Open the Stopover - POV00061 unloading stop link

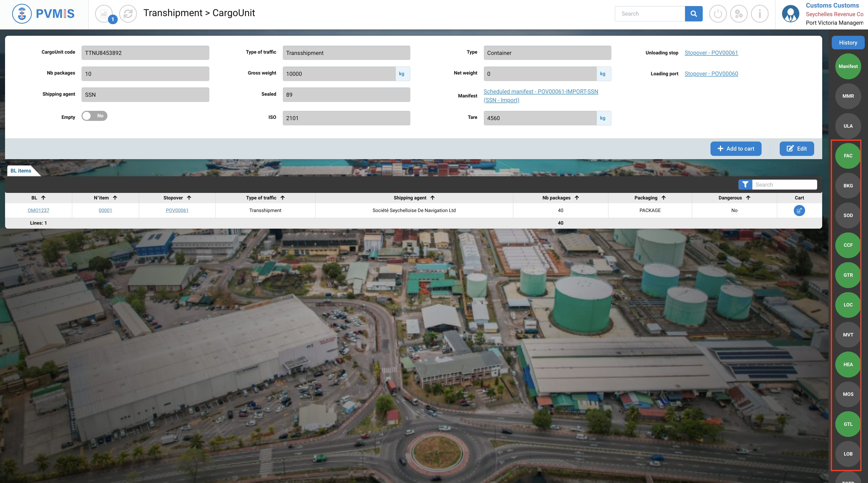[x=711, y=53]
